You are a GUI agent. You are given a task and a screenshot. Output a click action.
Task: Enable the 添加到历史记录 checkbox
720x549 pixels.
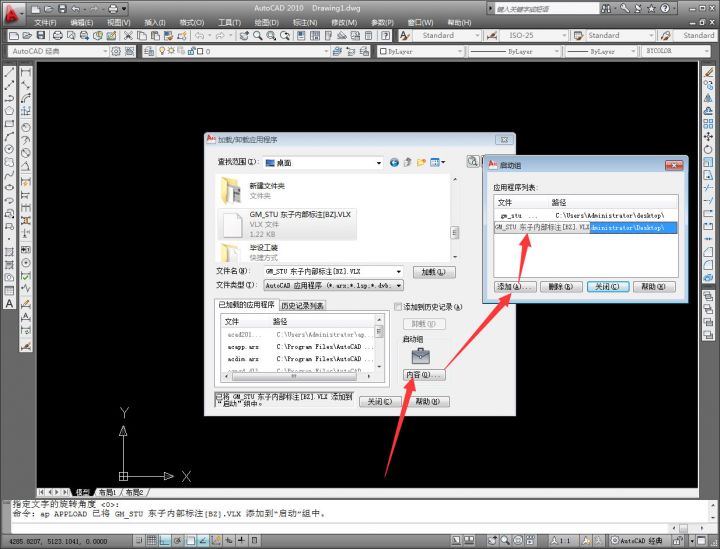click(x=398, y=306)
